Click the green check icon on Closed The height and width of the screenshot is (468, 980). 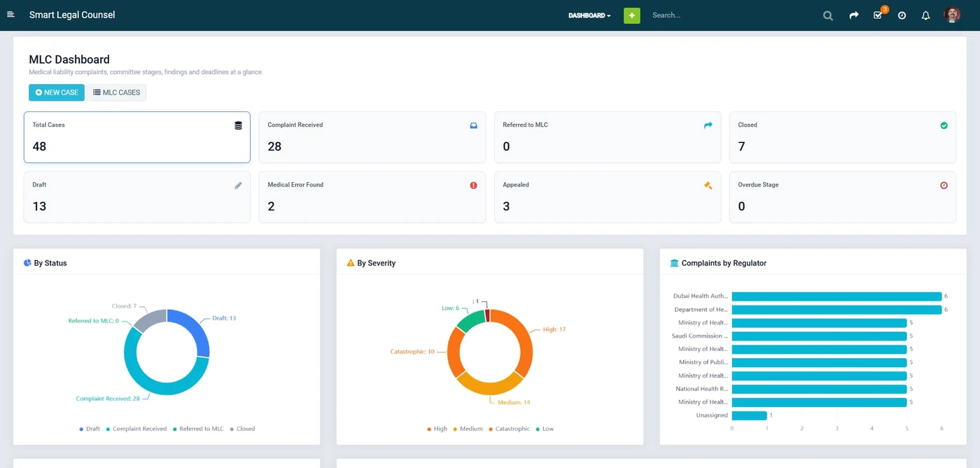pyautogui.click(x=944, y=125)
